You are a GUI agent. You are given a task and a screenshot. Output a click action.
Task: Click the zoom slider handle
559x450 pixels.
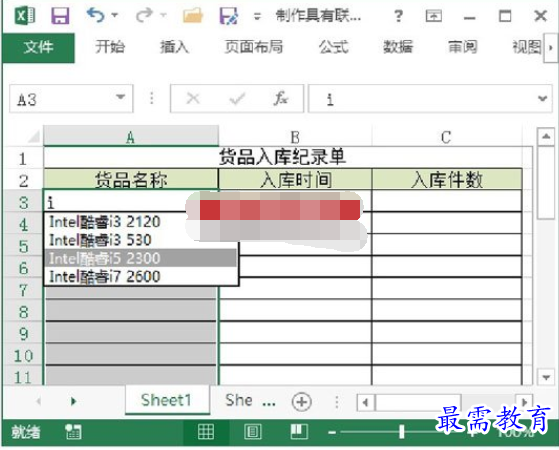pos(401,431)
